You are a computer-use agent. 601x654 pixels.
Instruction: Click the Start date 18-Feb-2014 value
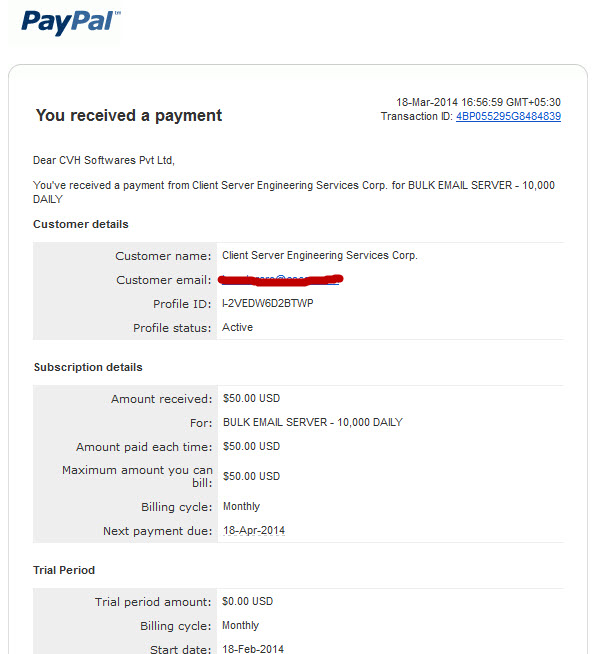click(x=253, y=649)
